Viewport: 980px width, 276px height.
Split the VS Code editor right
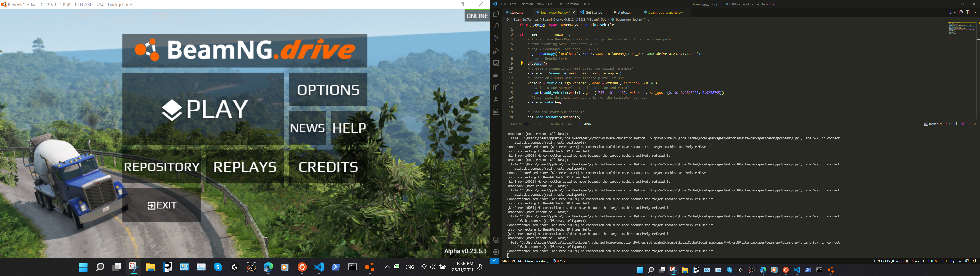tap(967, 13)
